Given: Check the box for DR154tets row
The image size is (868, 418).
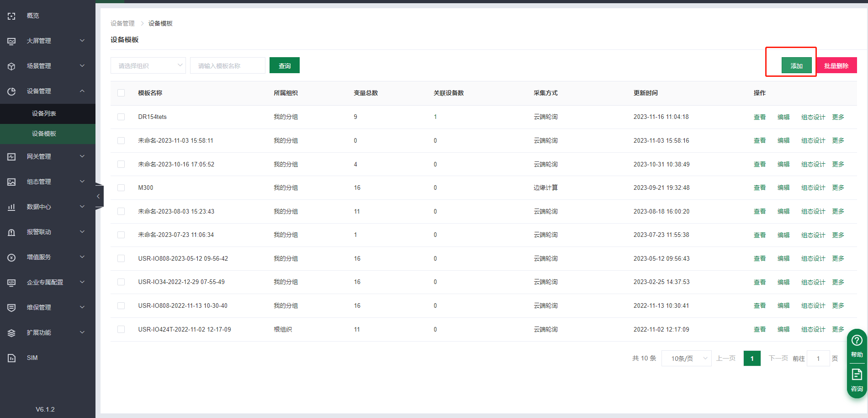Looking at the screenshot, I should pyautogui.click(x=121, y=117).
